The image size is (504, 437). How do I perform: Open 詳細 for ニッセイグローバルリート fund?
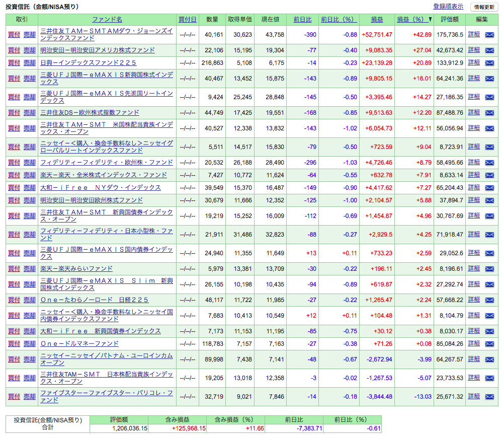click(474, 147)
